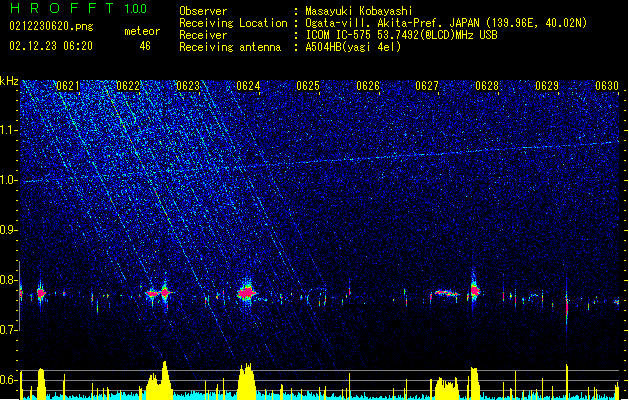This screenshot has width=629, height=400.
Task: Select the file name 0212230620.png
Action: 51,27
